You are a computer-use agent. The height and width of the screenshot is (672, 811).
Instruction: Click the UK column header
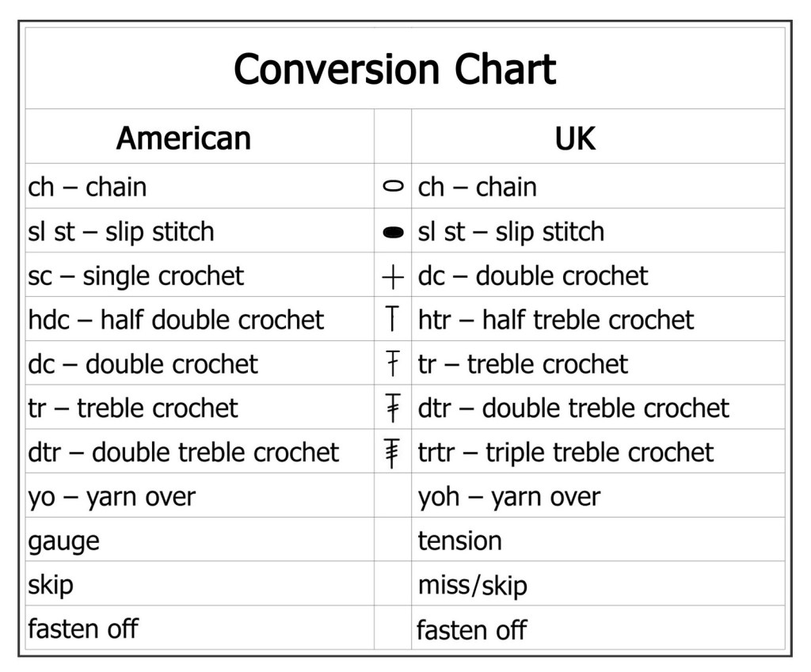tap(575, 139)
